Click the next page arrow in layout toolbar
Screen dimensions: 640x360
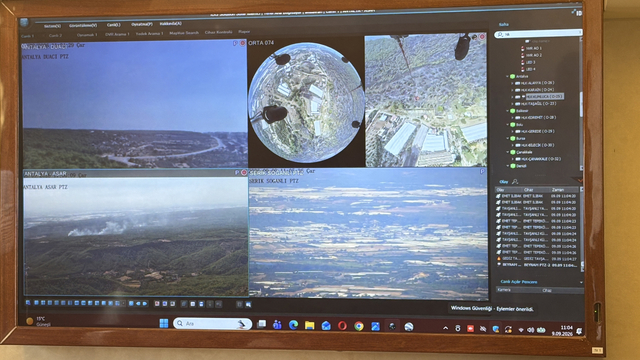(144, 304)
